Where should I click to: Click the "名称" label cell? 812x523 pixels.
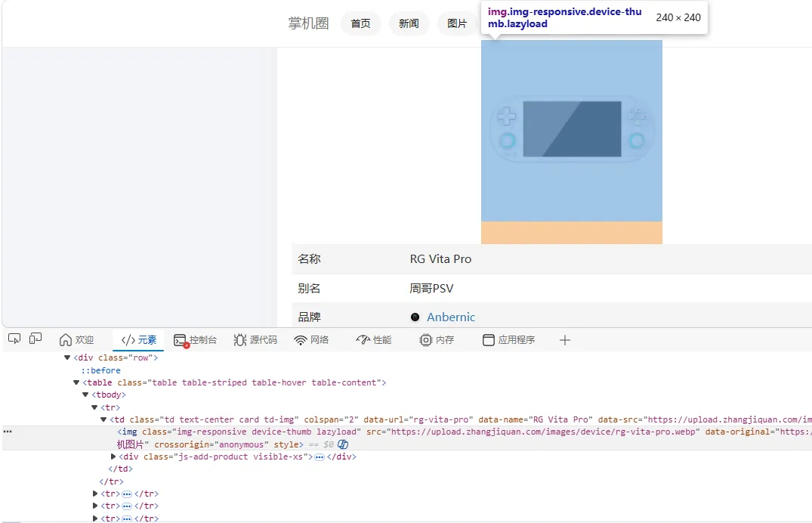tap(309, 259)
